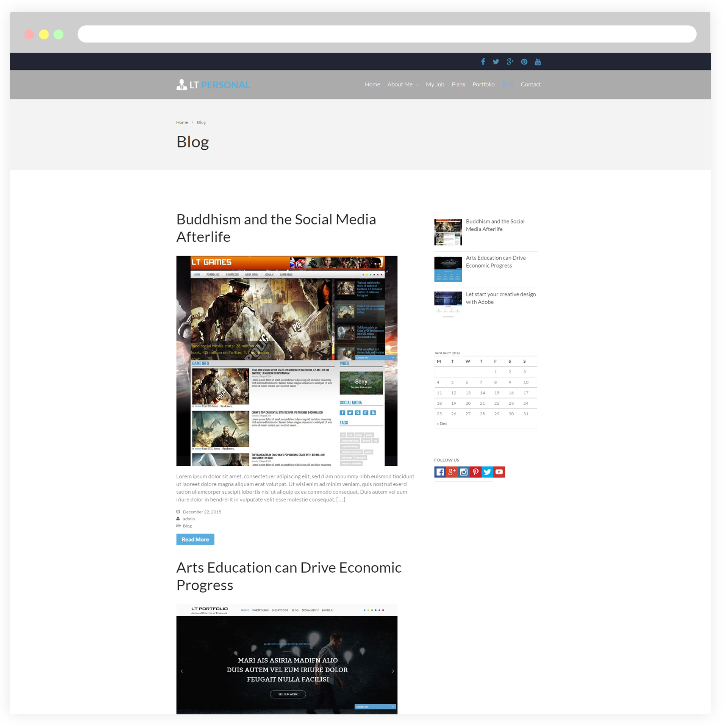Click the JANUARY 2016 calendar caption

(x=447, y=353)
